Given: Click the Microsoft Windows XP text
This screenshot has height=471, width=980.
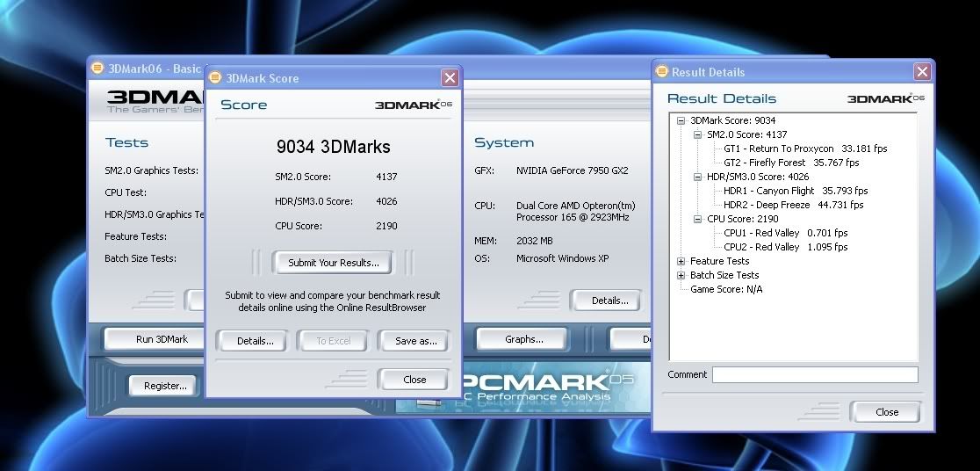Looking at the screenshot, I should (x=563, y=258).
